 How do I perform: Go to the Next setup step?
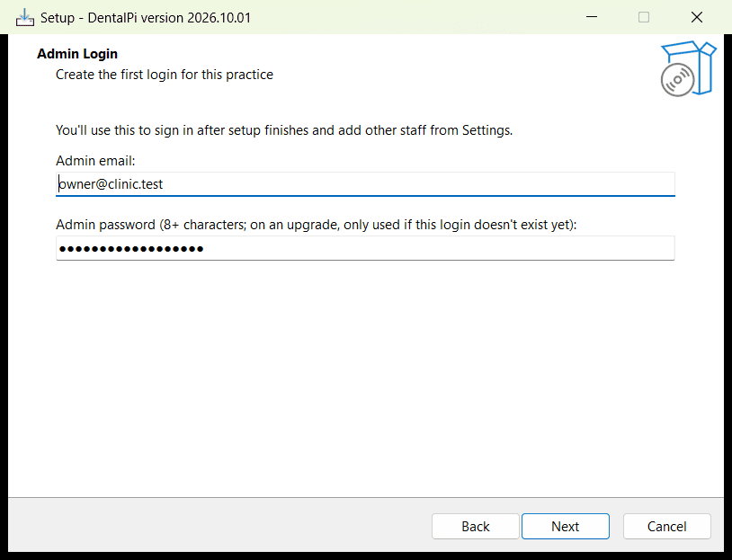pos(566,527)
